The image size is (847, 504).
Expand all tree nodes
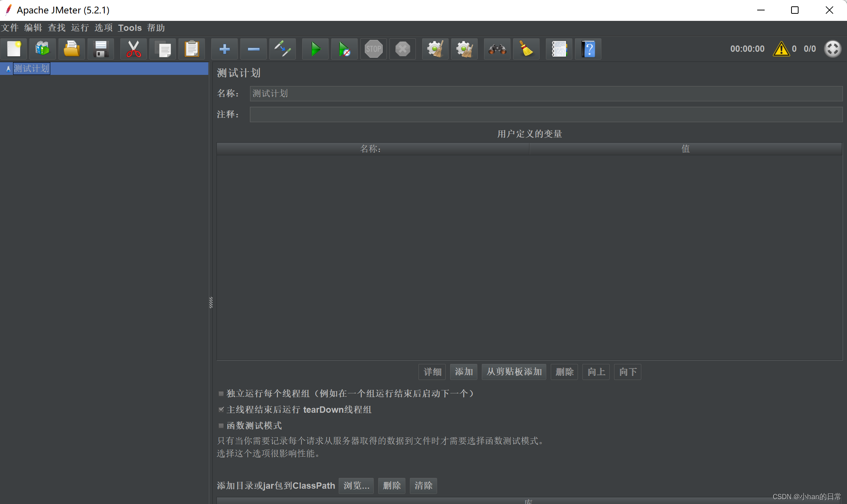(x=224, y=49)
